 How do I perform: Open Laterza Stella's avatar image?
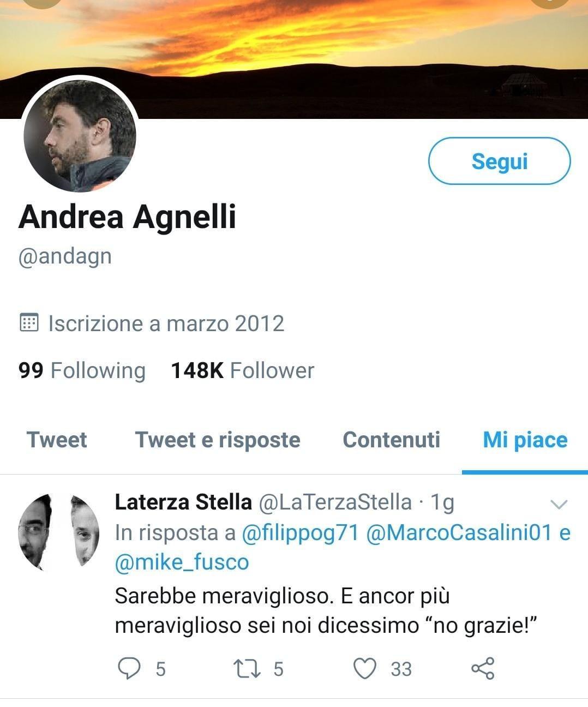pos(59,531)
